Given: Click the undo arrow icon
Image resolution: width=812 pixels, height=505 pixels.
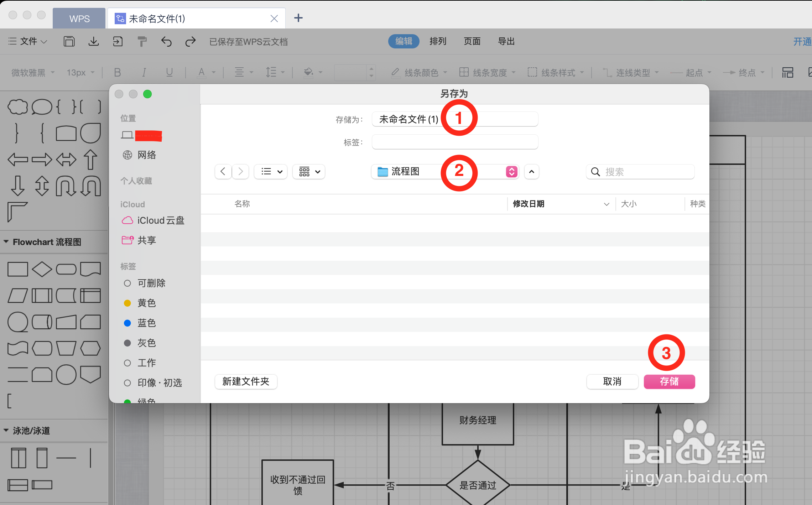Looking at the screenshot, I should click(x=166, y=42).
